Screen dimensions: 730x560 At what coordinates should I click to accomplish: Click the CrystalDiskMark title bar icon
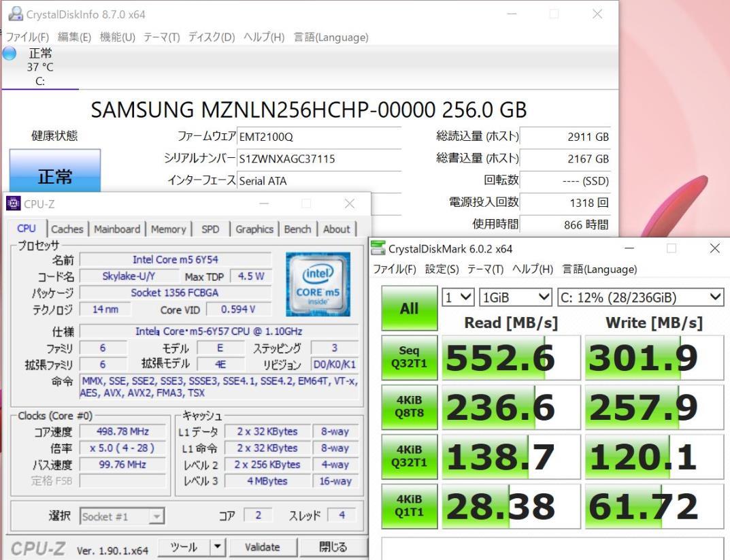coord(378,248)
